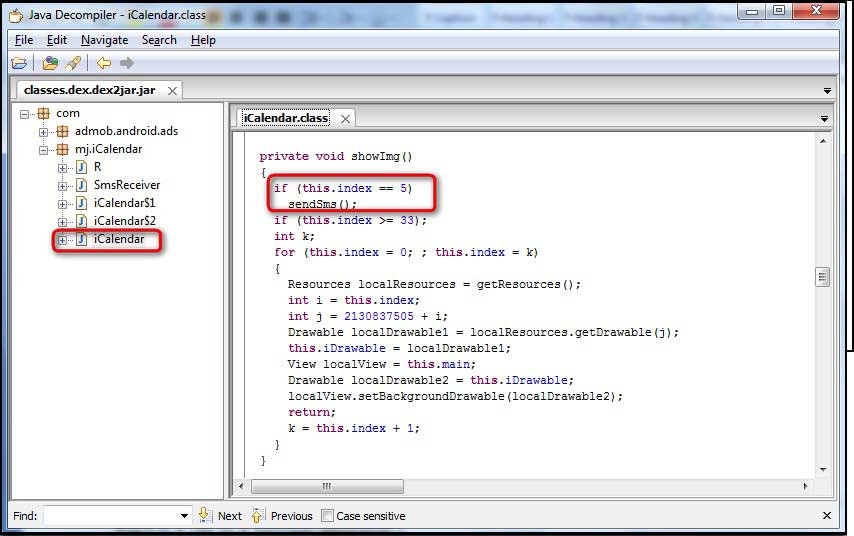Click the Backward navigation arrow icon
The height and width of the screenshot is (536, 854).
point(104,64)
